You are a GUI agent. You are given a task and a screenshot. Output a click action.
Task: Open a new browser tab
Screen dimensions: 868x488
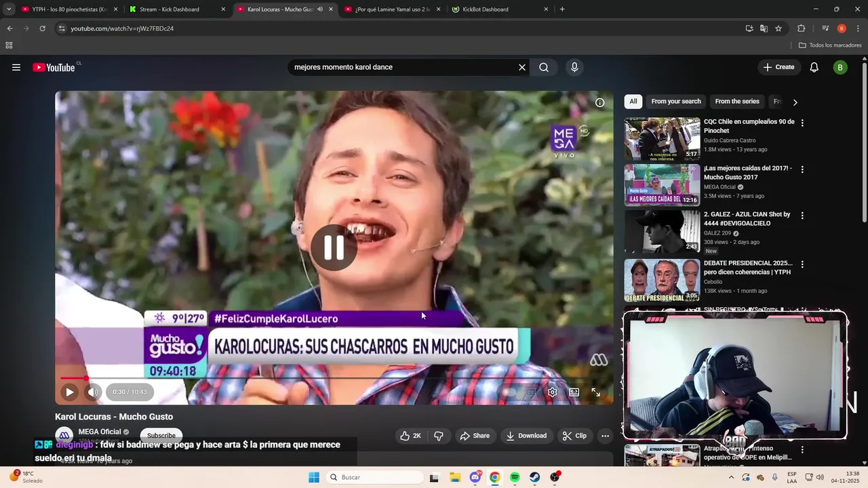562,9
